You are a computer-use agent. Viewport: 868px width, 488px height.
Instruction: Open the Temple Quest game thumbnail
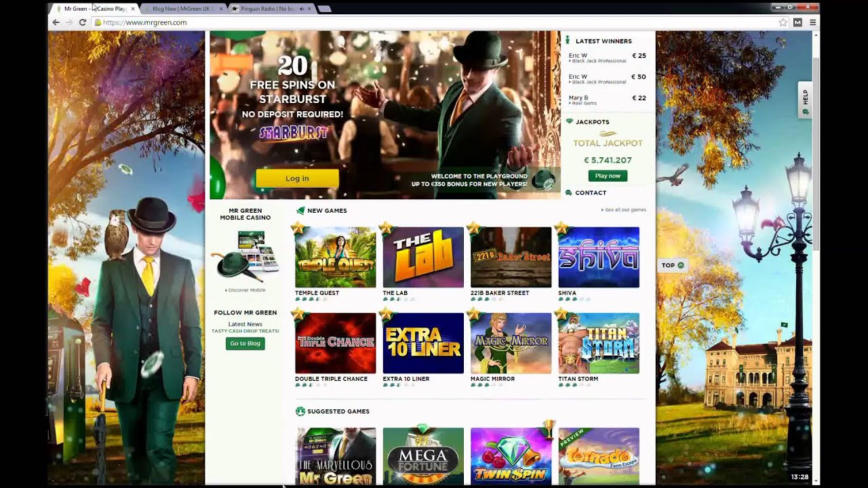(335, 257)
